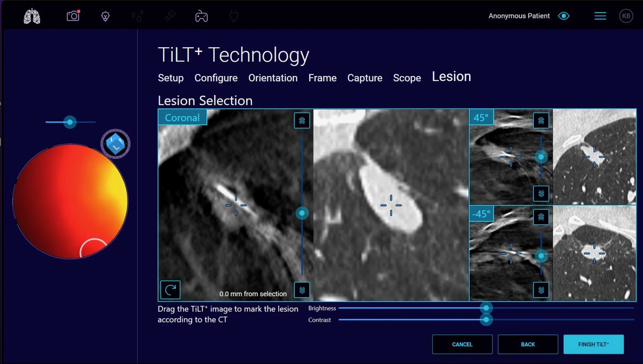Go to the Capture step
Screen dimensions: 643x364
pos(365,78)
